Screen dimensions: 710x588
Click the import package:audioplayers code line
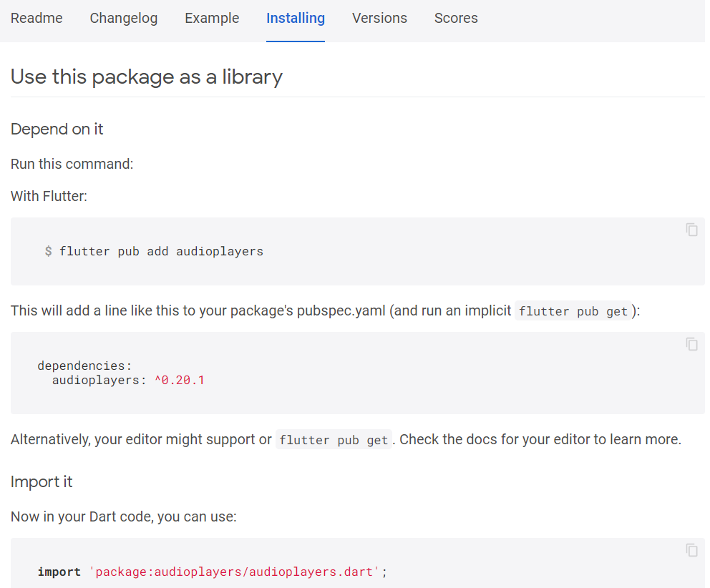pos(213,572)
